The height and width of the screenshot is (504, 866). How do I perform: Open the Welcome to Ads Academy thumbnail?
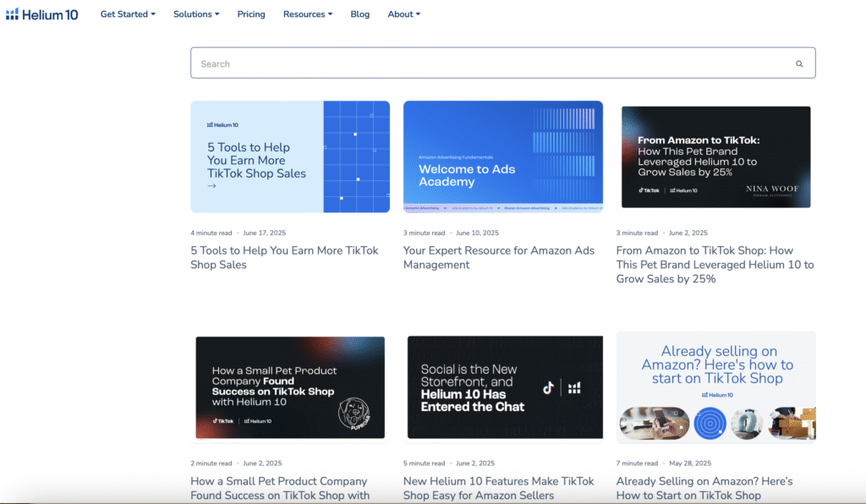[x=503, y=156]
